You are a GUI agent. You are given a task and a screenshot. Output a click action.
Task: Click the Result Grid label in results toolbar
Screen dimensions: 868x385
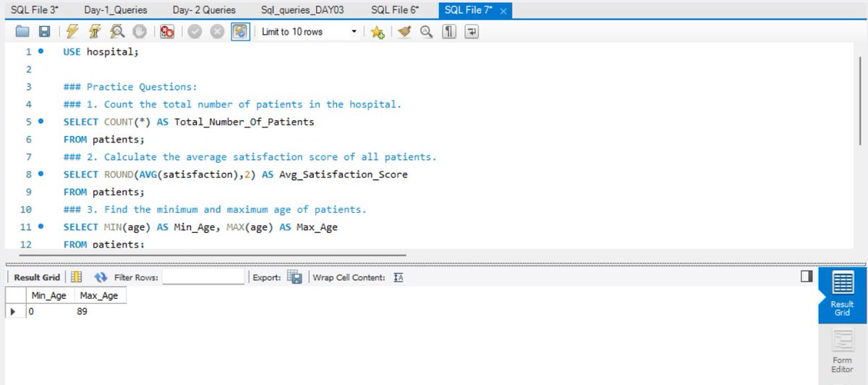click(37, 278)
